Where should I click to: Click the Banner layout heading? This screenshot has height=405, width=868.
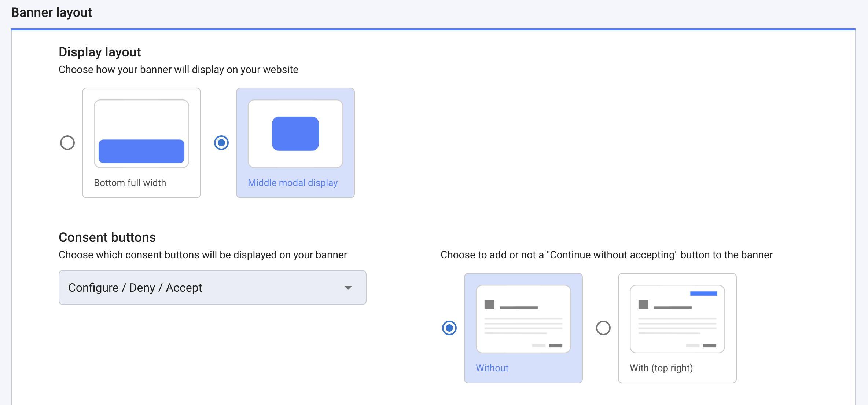point(51,12)
